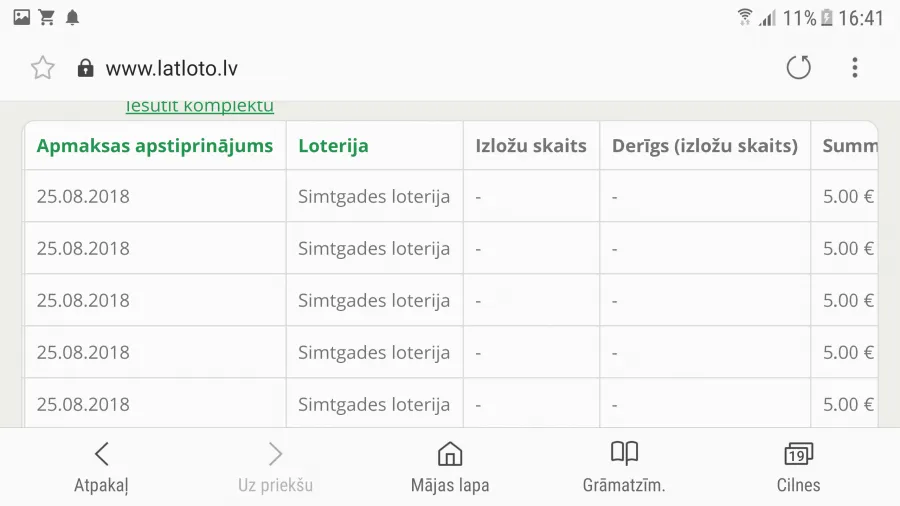Open the browser three-dot menu

(855, 67)
